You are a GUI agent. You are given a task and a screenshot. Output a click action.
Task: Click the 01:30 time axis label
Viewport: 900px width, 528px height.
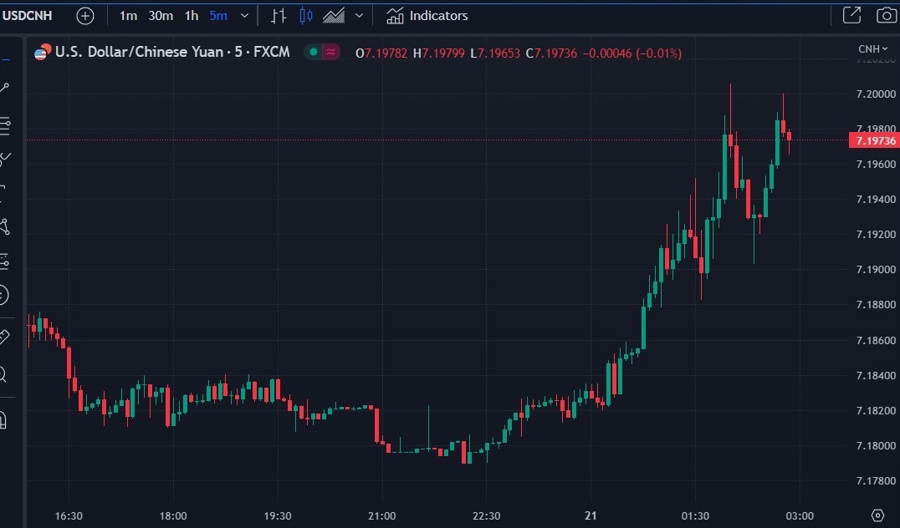click(x=695, y=516)
